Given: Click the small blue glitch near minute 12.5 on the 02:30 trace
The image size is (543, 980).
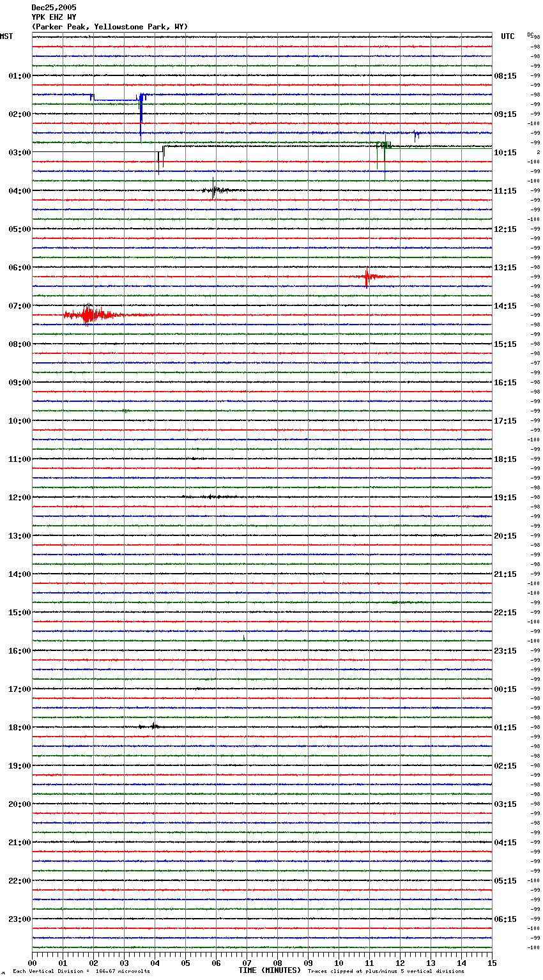Looking at the screenshot, I should (x=416, y=135).
